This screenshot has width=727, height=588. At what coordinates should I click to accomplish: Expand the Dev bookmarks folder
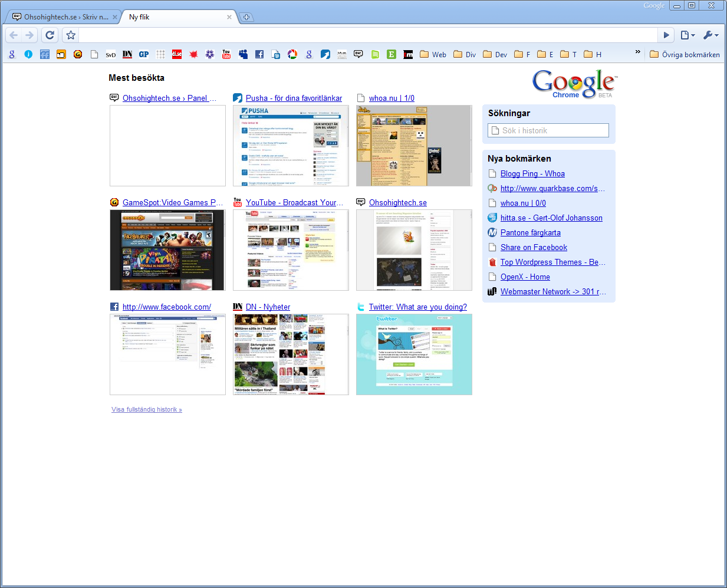click(495, 54)
